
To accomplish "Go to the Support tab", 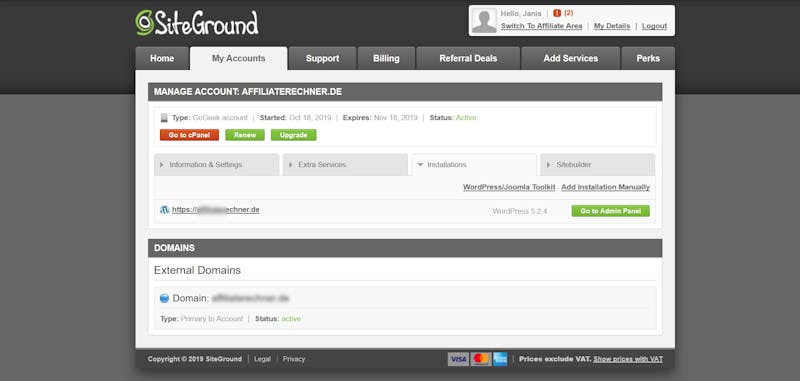I will (322, 58).
